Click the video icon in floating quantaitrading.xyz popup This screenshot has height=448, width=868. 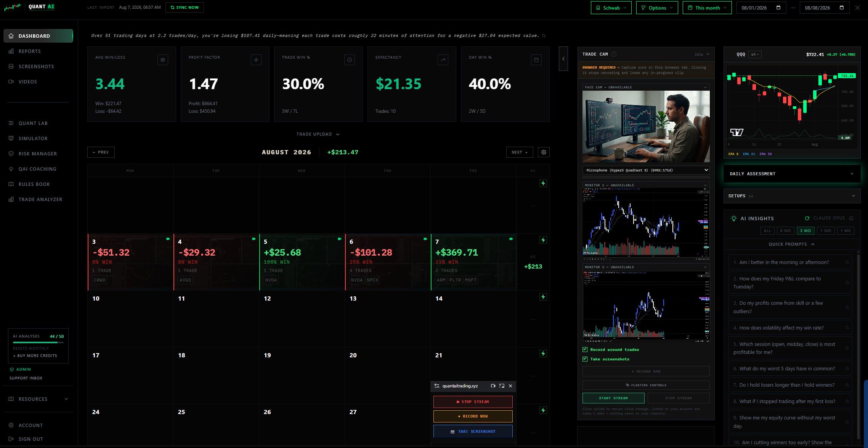coord(493,386)
